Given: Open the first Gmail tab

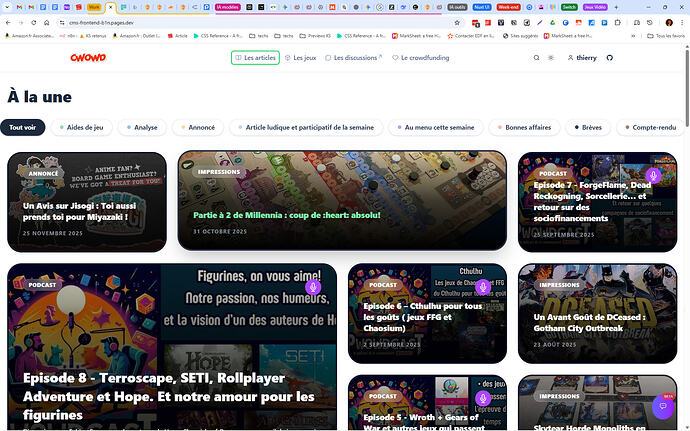Looking at the screenshot, I should point(19,7).
